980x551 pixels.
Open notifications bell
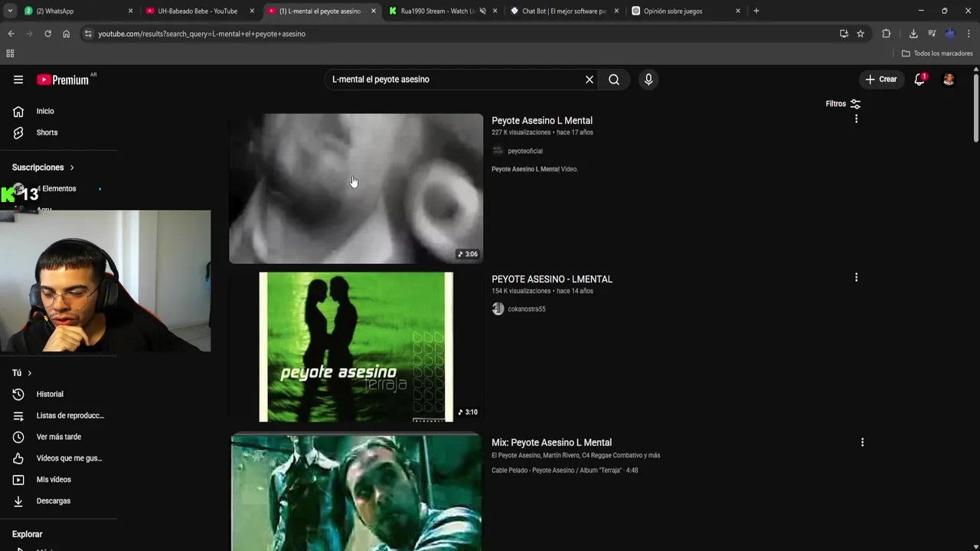click(x=920, y=80)
